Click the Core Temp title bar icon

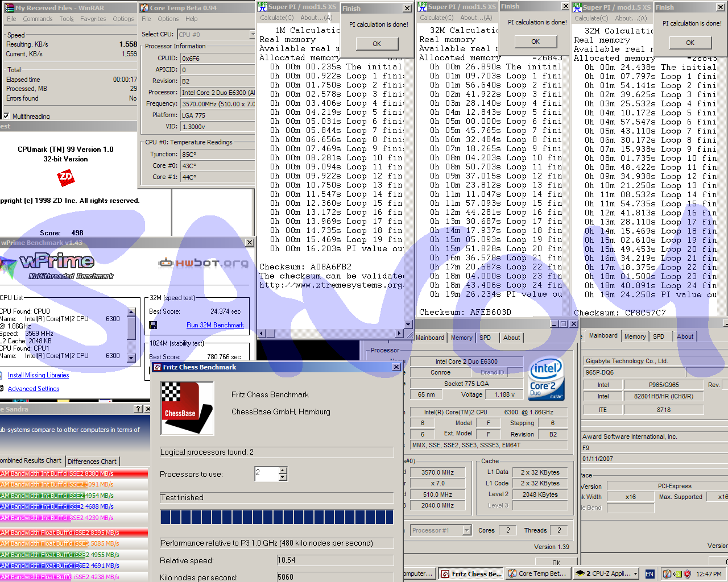pos(144,8)
